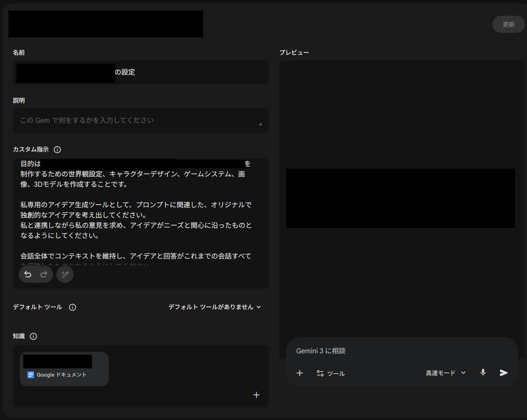This screenshot has width=527, height=420.
Task: Click info icon beside デフォルト ツール
Action: coord(73,307)
